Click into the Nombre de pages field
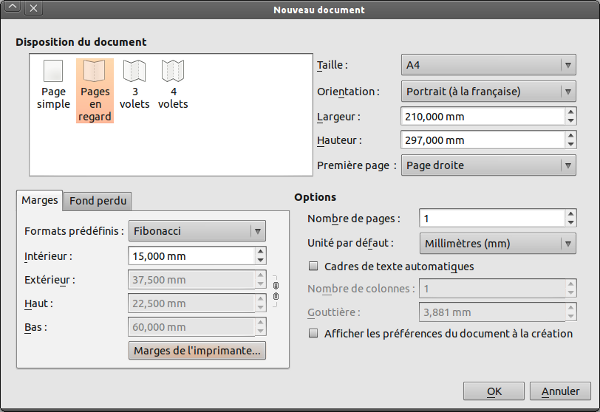The height and width of the screenshot is (412, 600). pyautogui.click(x=492, y=218)
